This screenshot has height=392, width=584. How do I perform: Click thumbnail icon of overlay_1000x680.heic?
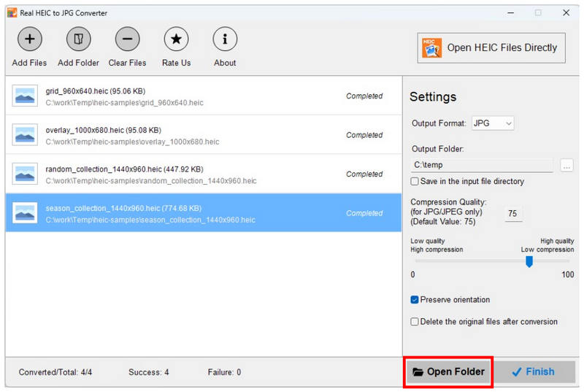pos(25,135)
